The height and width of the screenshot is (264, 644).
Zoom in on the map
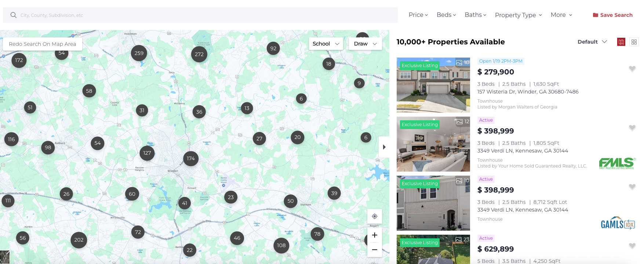[375, 235]
